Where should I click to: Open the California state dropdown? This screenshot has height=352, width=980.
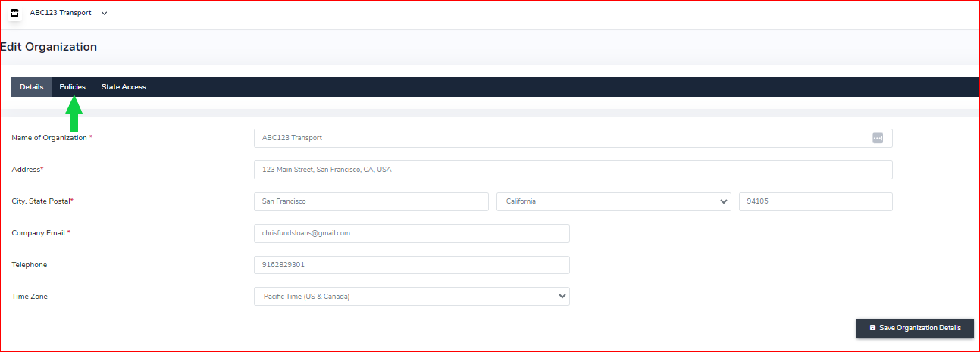coord(614,201)
